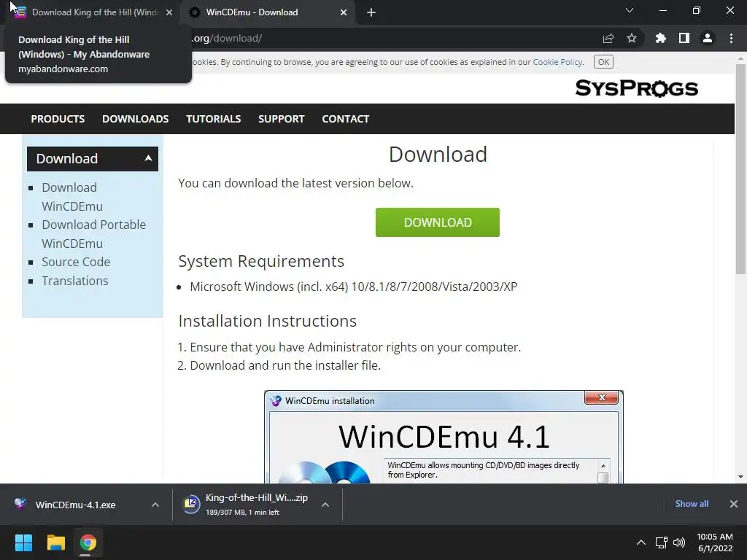Open the tab search chevron
The height and width of the screenshot is (560, 747).
(630, 10)
